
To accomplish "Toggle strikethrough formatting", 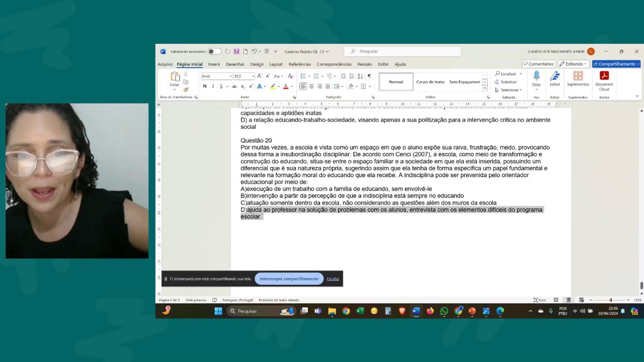I will (x=234, y=86).
